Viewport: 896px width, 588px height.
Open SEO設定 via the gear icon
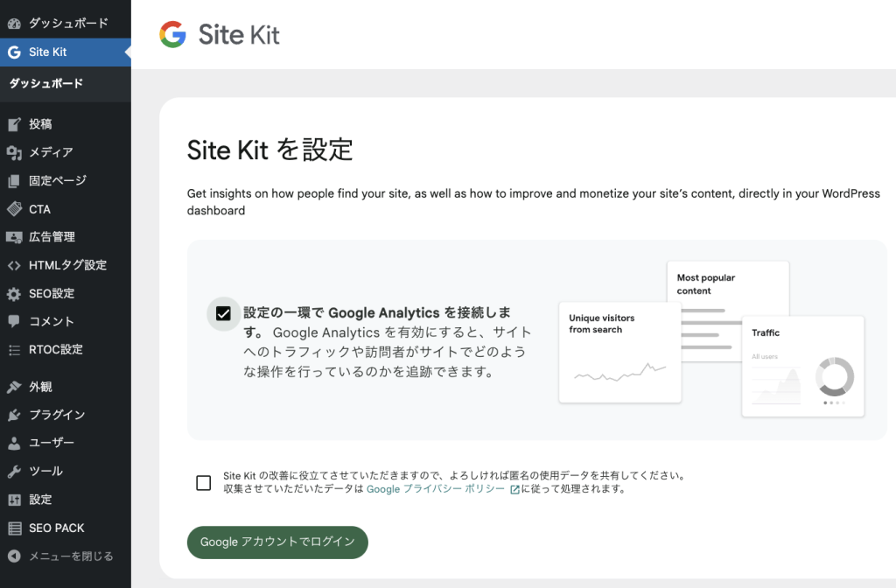(x=13, y=293)
